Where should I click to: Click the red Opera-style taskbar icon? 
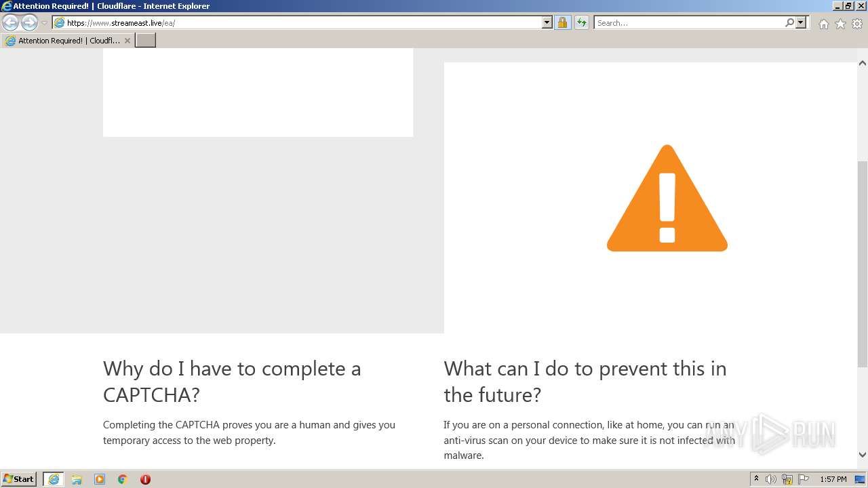(x=145, y=479)
